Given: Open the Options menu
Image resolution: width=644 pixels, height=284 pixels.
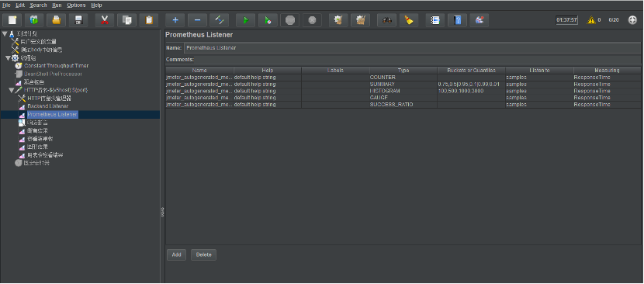Looking at the screenshot, I should [x=76, y=5].
